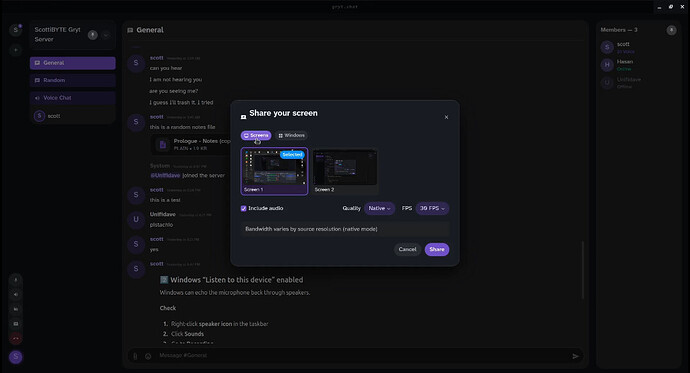Toggle the speaker deafen icon
This screenshot has height=373, width=690.
(16, 295)
